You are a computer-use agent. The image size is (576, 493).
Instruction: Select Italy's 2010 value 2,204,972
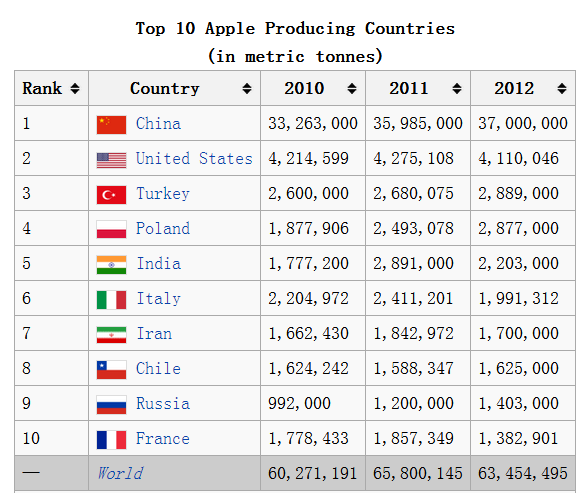coord(308,299)
